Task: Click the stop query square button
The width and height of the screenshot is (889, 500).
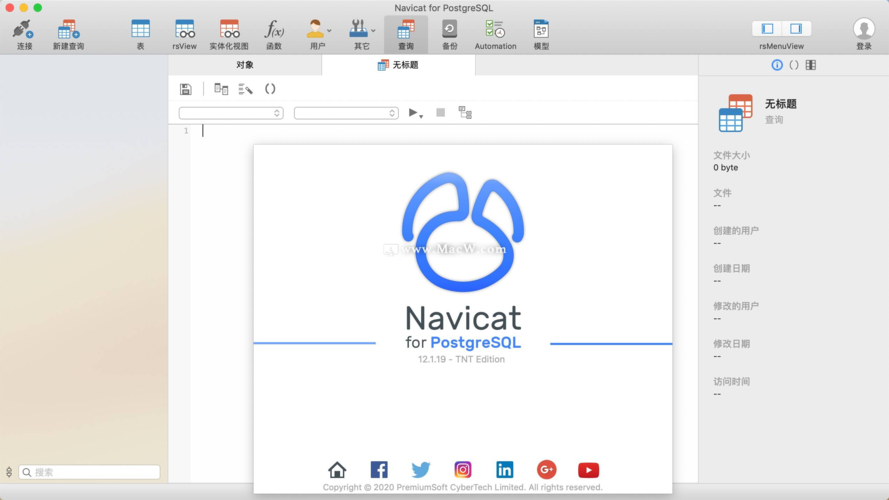Action: tap(441, 113)
